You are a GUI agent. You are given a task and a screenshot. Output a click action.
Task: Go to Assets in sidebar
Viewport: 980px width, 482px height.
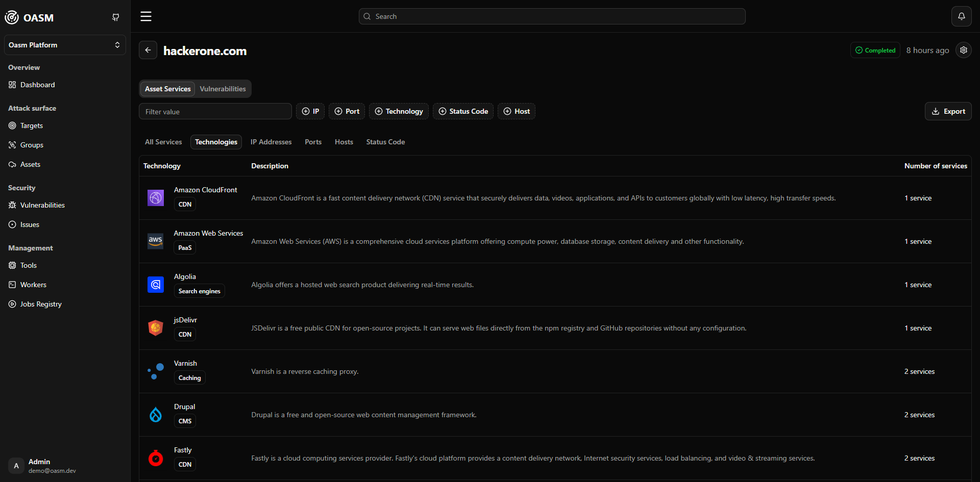point(65,164)
